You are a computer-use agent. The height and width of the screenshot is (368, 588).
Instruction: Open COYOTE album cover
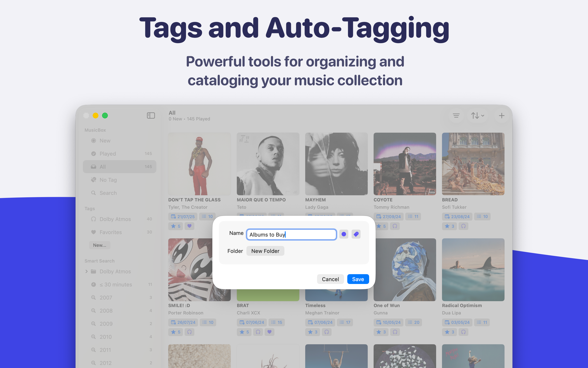click(405, 164)
